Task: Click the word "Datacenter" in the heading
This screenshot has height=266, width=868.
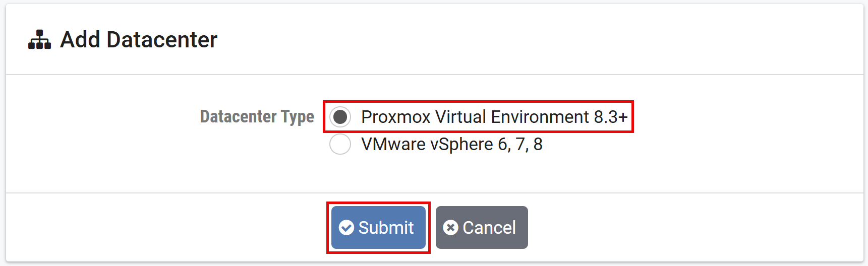Action: 162,40
